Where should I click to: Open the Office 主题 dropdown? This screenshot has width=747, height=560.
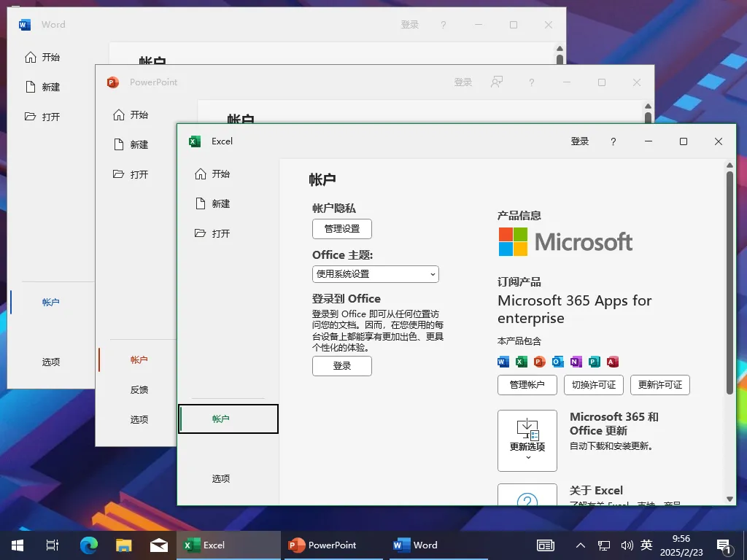tap(375, 273)
